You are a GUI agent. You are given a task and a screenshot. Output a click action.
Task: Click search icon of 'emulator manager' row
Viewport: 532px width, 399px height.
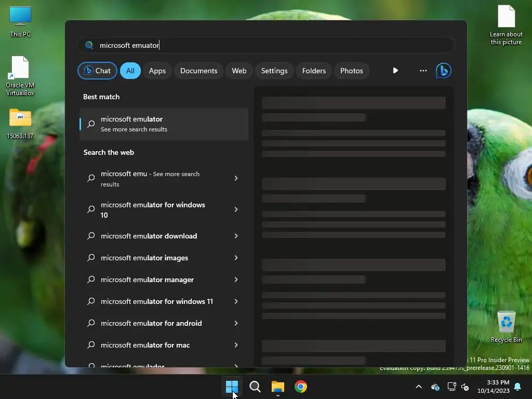point(91,280)
